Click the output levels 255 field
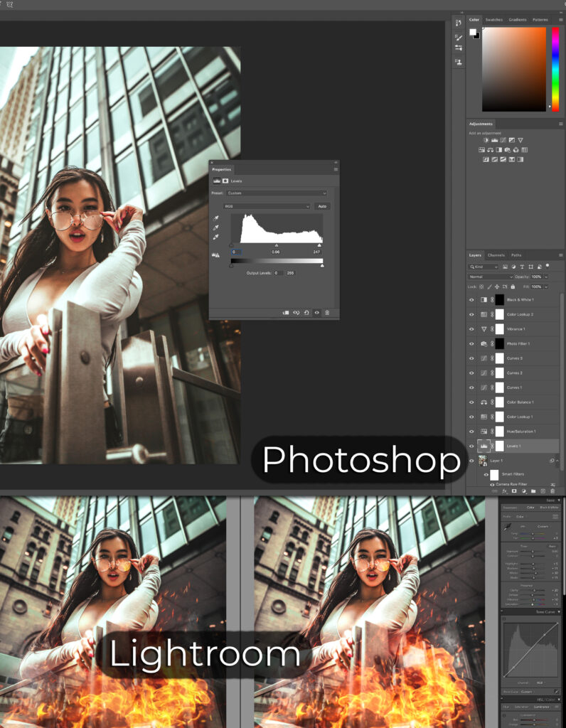566x728 pixels. (x=290, y=273)
